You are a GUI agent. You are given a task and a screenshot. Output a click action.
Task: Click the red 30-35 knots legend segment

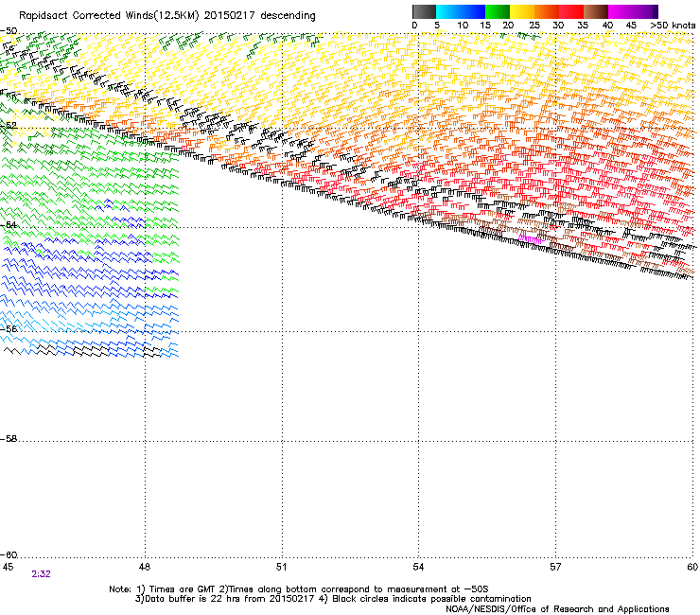tap(571, 11)
